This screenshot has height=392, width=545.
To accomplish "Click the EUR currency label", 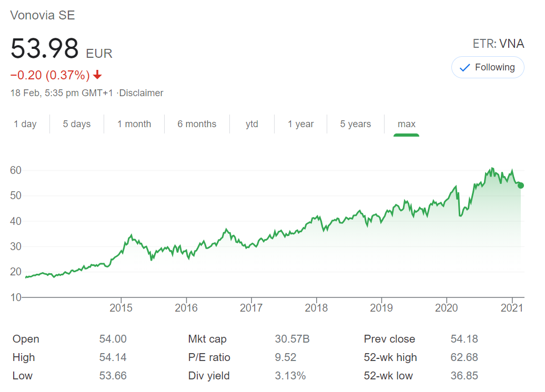I will 99,54.
